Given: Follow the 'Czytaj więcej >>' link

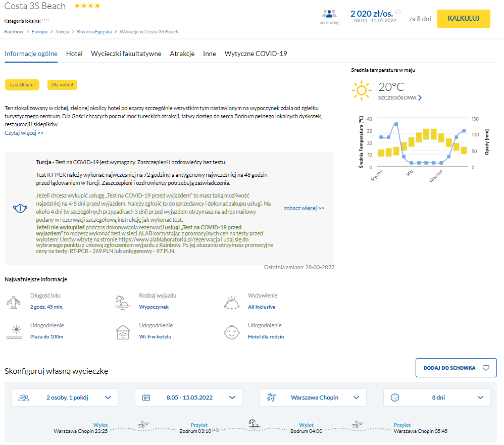Looking at the screenshot, I should point(24,133).
